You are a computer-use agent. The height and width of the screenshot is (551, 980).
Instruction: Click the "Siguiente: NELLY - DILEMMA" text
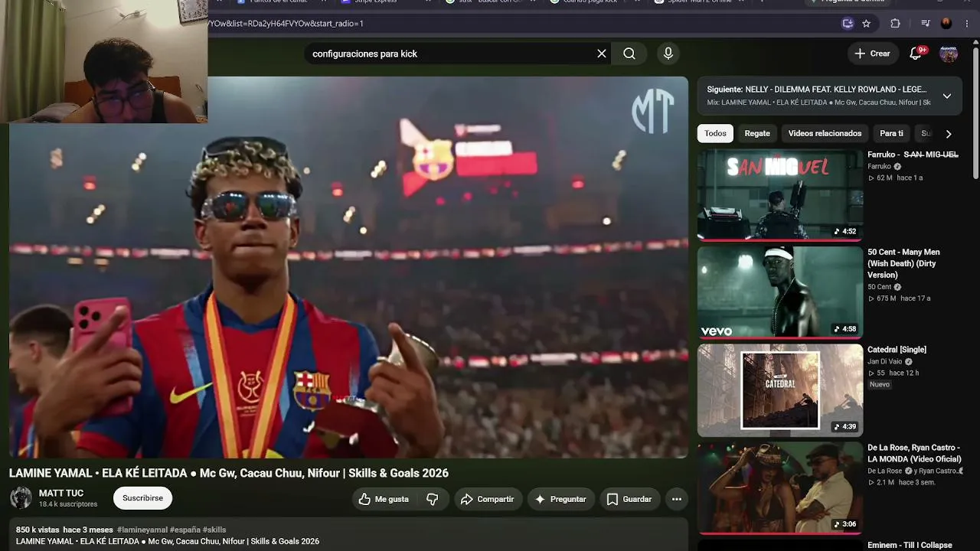[x=816, y=90]
